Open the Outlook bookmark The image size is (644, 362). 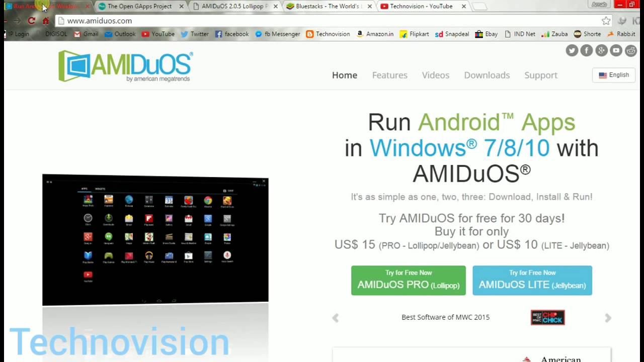120,34
